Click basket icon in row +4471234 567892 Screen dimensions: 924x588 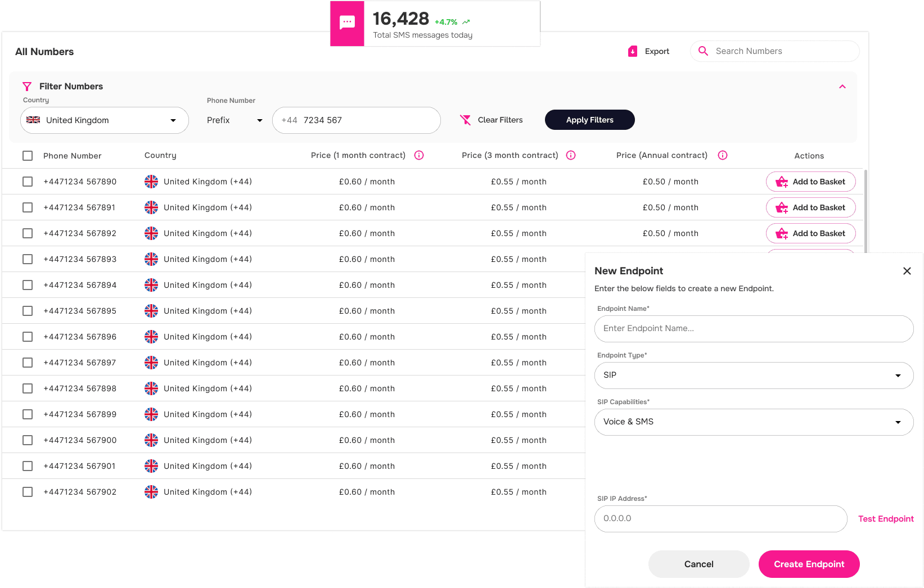pyautogui.click(x=782, y=234)
